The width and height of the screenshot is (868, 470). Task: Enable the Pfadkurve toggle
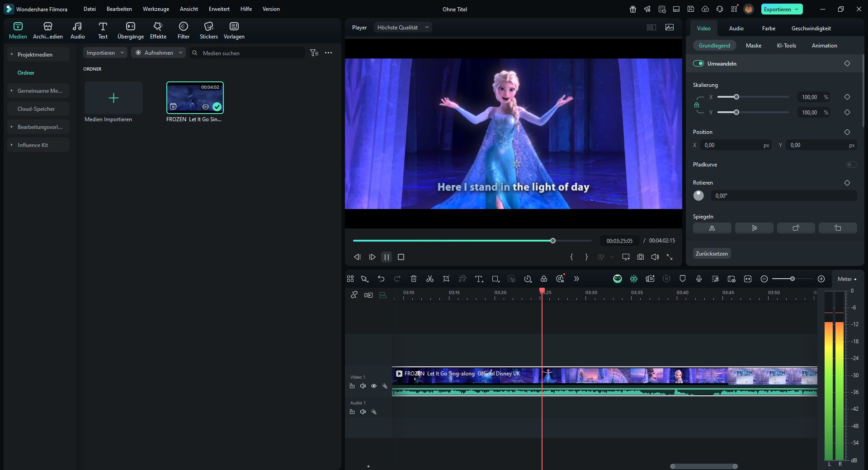point(851,165)
